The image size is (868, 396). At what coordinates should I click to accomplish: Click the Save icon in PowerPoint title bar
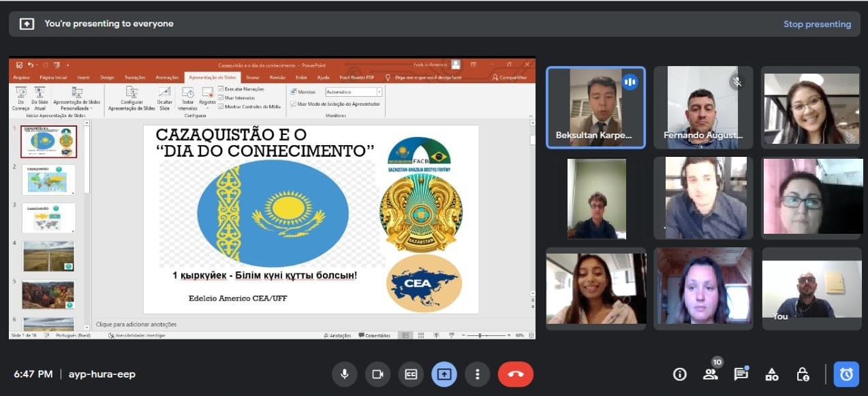[20, 65]
